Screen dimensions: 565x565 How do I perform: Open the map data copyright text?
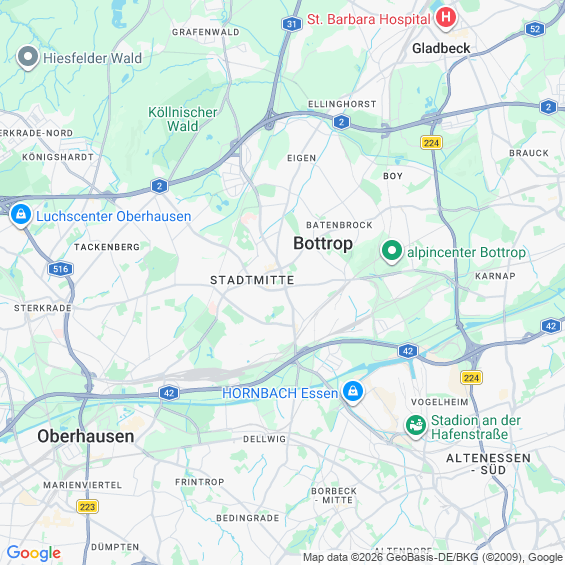pos(433,557)
